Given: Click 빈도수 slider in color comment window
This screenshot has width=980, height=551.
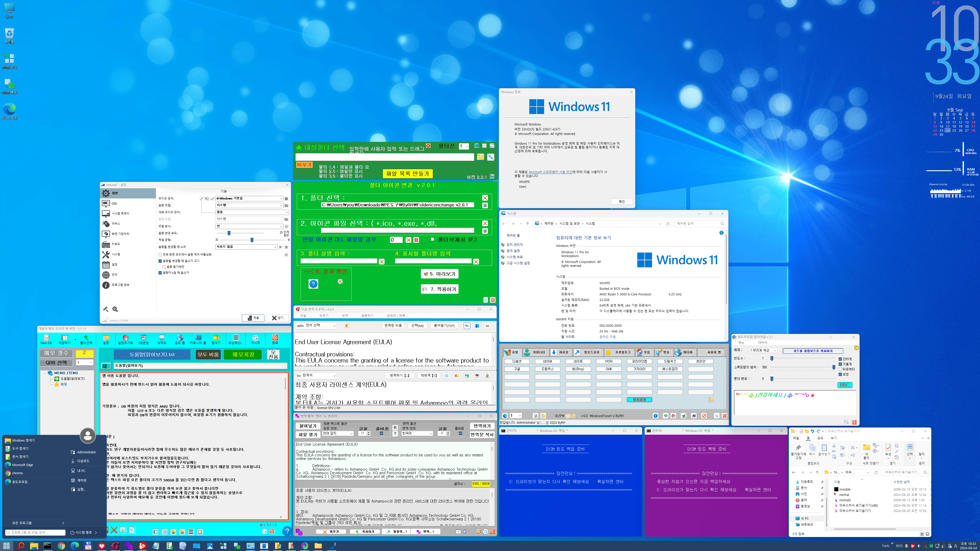Looking at the screenshot, I should (x=803, y=358).
